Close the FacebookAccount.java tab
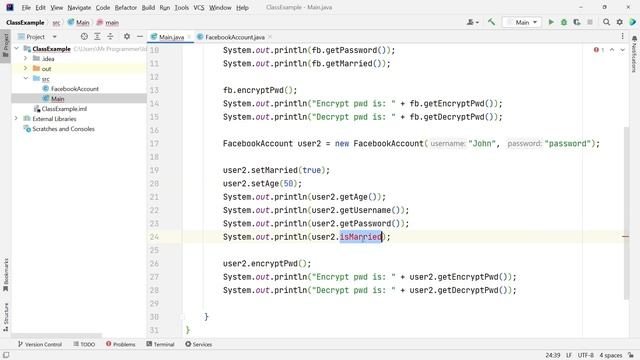Viewport: 640px width, 360px height. tap(270, 37)
